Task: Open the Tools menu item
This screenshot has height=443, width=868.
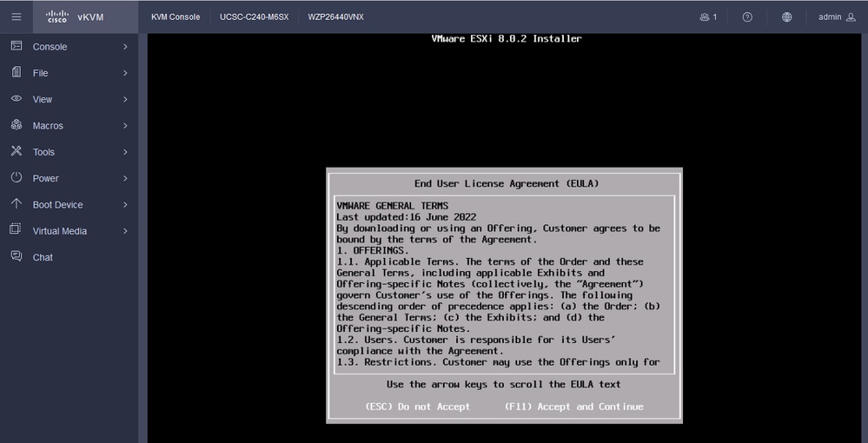Action: pyautogui.click(x=70, y=152)
